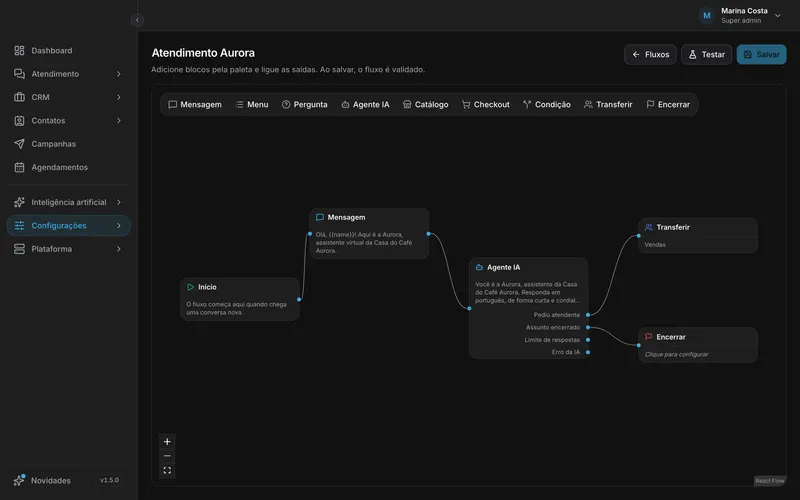
Task: Add a Transferir block from palette
Action: 608,105
